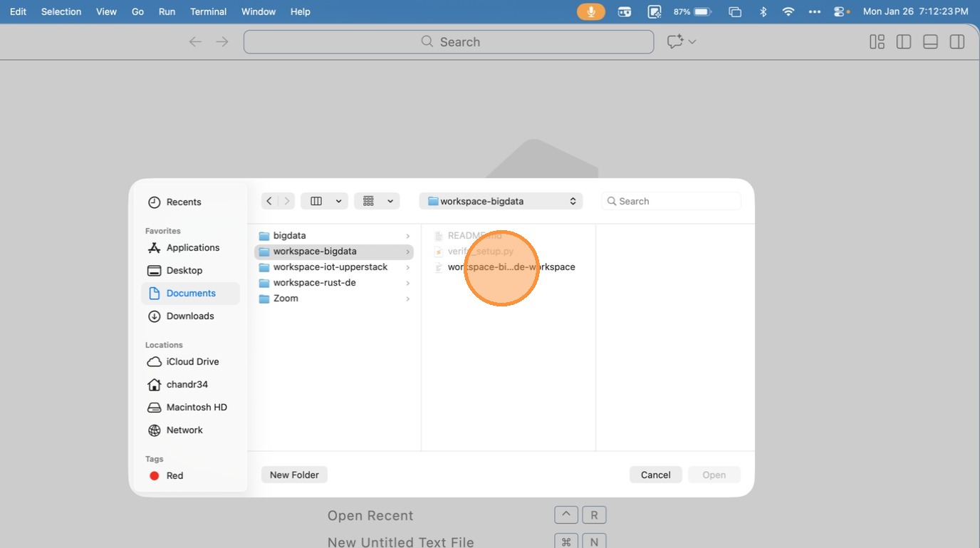The image size is (980, 548).
Task: Open the Copilot chat icon
Action: [x=675, y=42]
